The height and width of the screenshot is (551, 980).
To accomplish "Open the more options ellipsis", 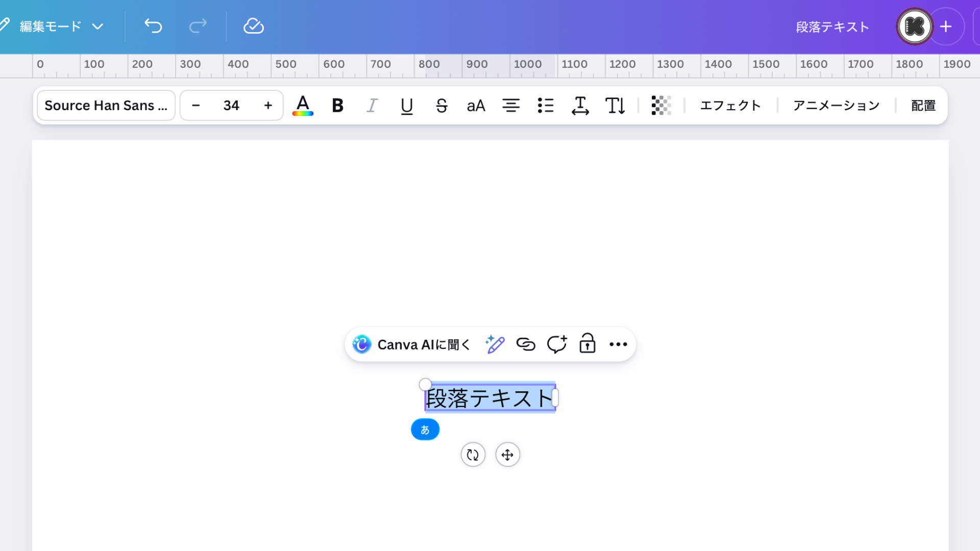I will point(618,345).
